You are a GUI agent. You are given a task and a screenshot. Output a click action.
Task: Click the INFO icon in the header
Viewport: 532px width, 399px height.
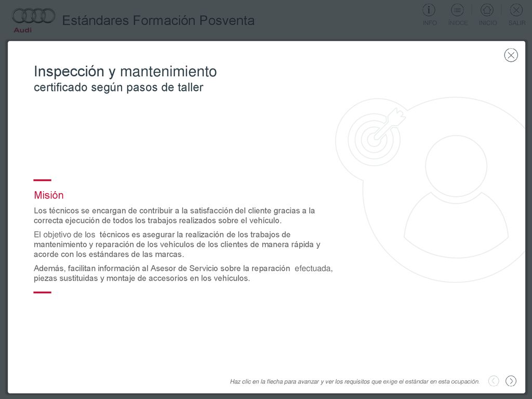[x=429, y=10]
